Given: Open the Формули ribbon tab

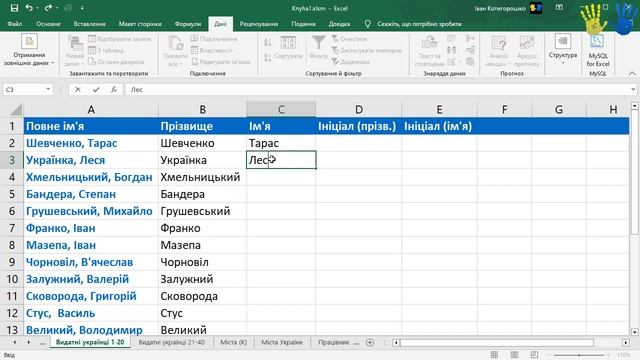Looking at the screenshot, I should [188, 24].
